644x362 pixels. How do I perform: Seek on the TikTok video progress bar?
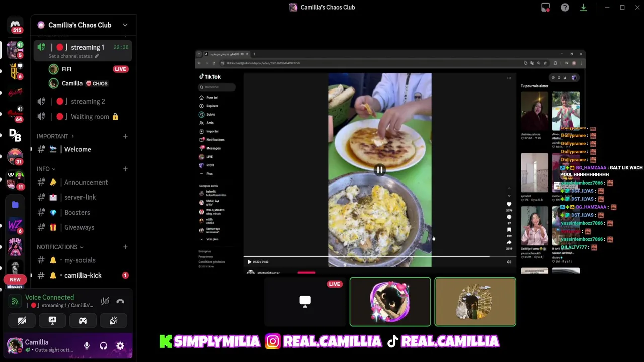click(380, 256)
